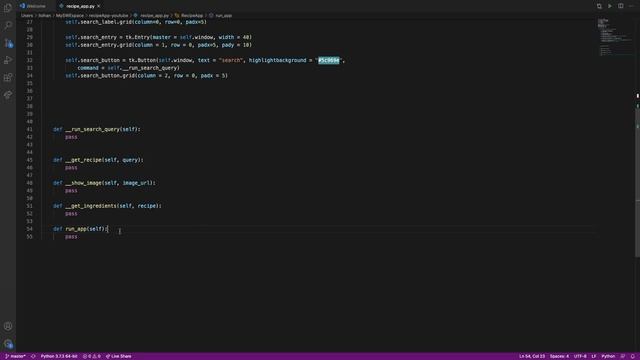Click the Split Editor icon

pyautogui.click(x=620, y=6)
